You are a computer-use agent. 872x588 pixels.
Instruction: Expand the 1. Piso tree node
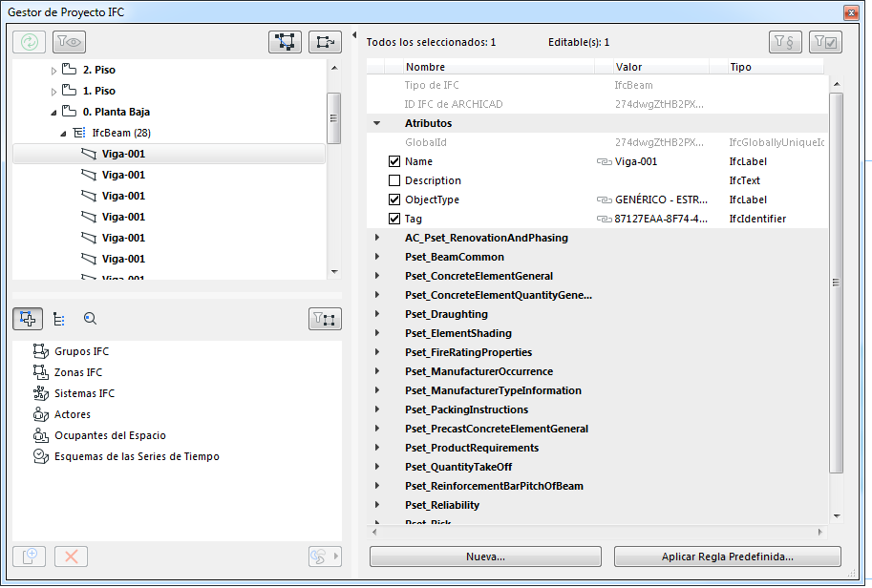tap(53, 92)
